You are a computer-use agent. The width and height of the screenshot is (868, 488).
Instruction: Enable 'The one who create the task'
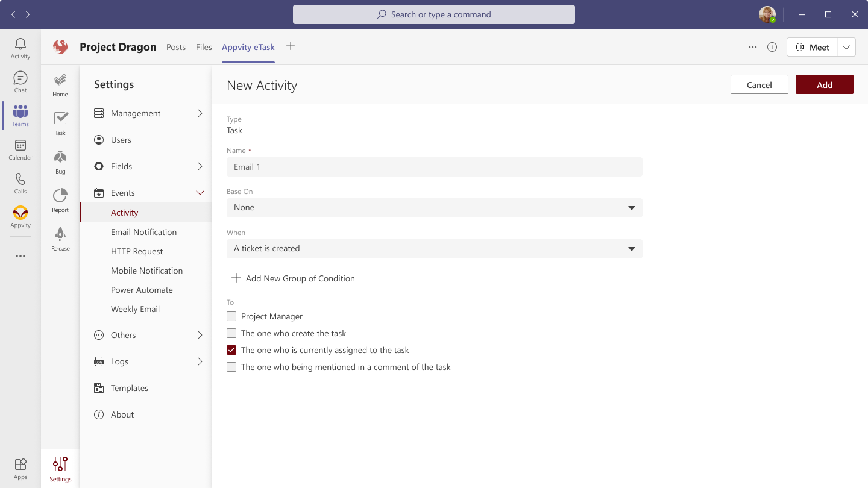[231, 333]
